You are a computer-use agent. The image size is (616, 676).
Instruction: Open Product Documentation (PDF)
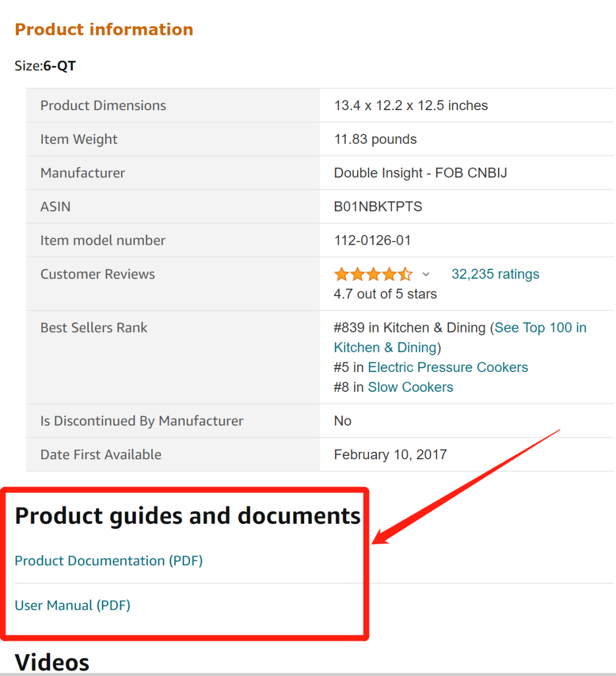108,560
